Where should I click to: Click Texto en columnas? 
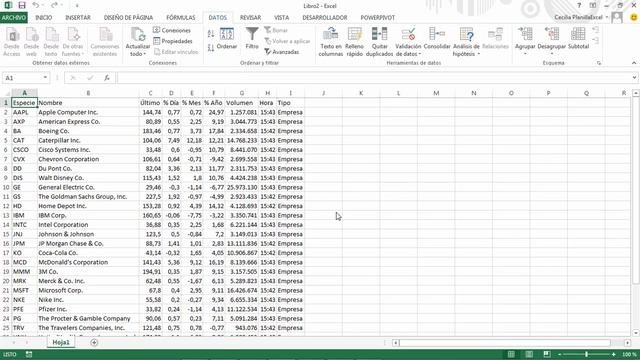331,42
